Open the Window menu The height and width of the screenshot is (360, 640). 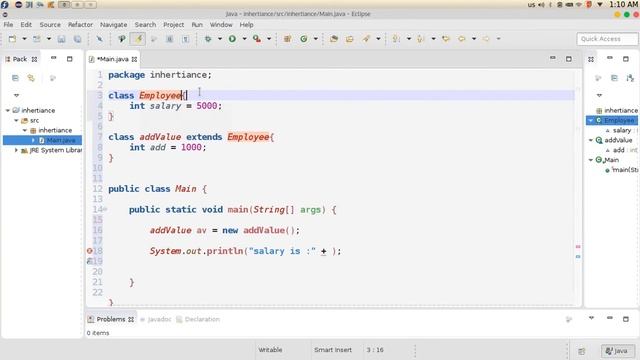point(221,24)
